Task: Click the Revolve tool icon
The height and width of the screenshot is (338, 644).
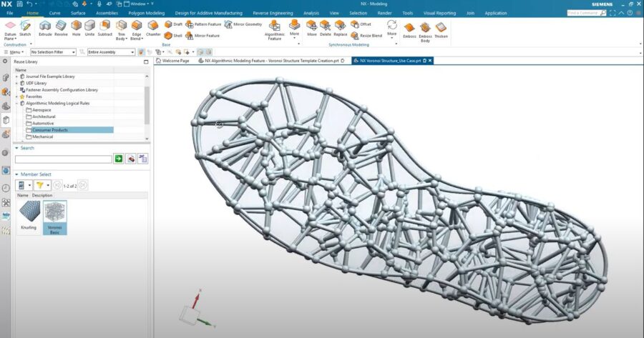Action: pyautogui.click(x=61, y=27)
